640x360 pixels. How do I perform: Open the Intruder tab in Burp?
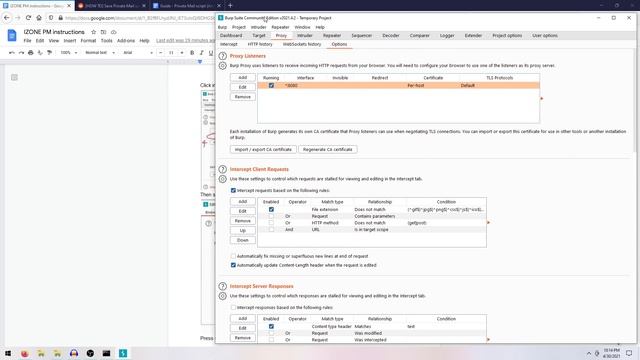click(304, 36)
